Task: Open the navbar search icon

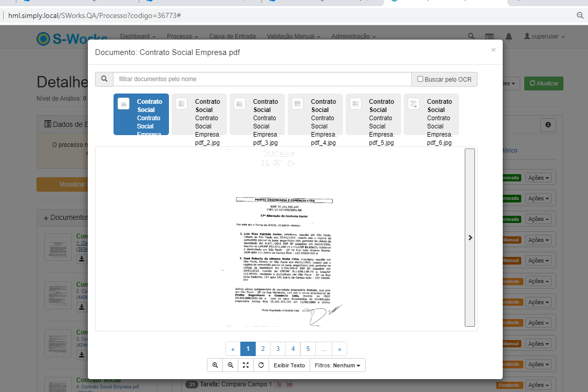Action: coord(471,36)
